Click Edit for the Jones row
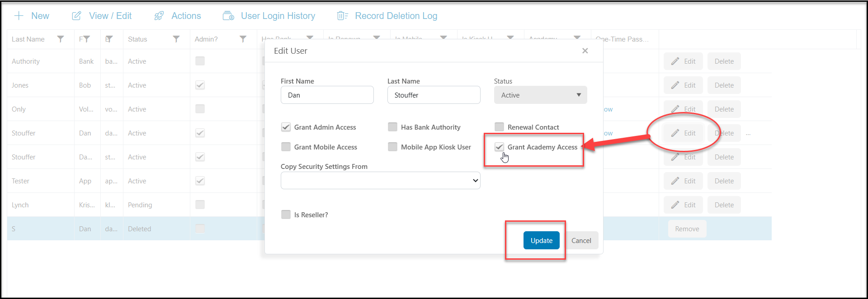 tap(683, 85)
